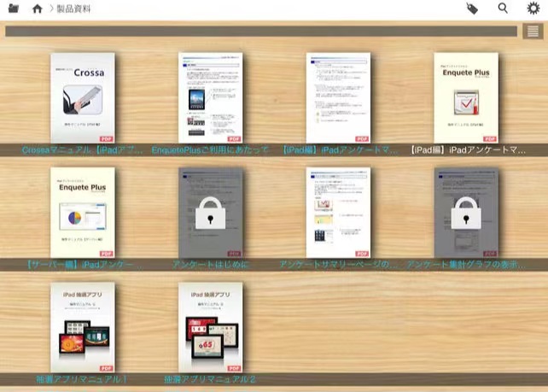The height and width of the screenshot is (392, 548).
Task: Open 抽選アプリマニュアル1 cover thumbnail
Action: pyautogui.click(x=83, y=327)
